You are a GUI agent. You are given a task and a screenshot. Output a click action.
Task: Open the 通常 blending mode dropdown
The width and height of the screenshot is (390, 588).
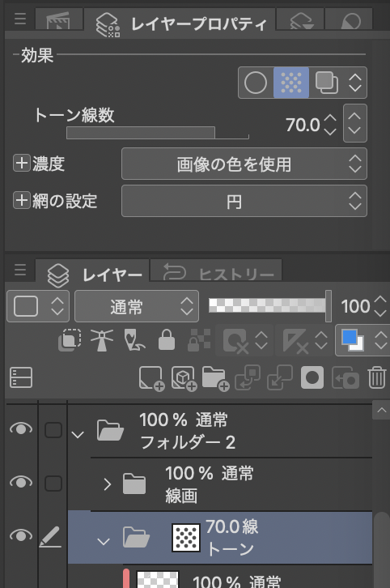click(137, 306)
